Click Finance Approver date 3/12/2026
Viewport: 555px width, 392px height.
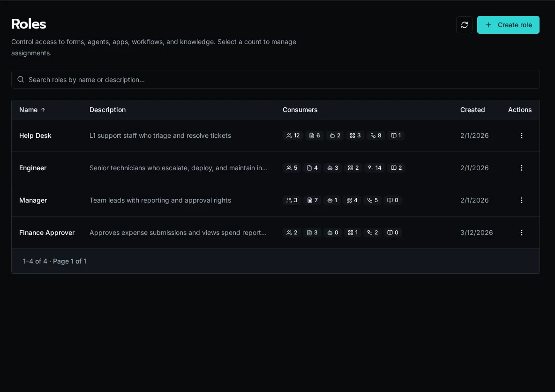[476, 233]
